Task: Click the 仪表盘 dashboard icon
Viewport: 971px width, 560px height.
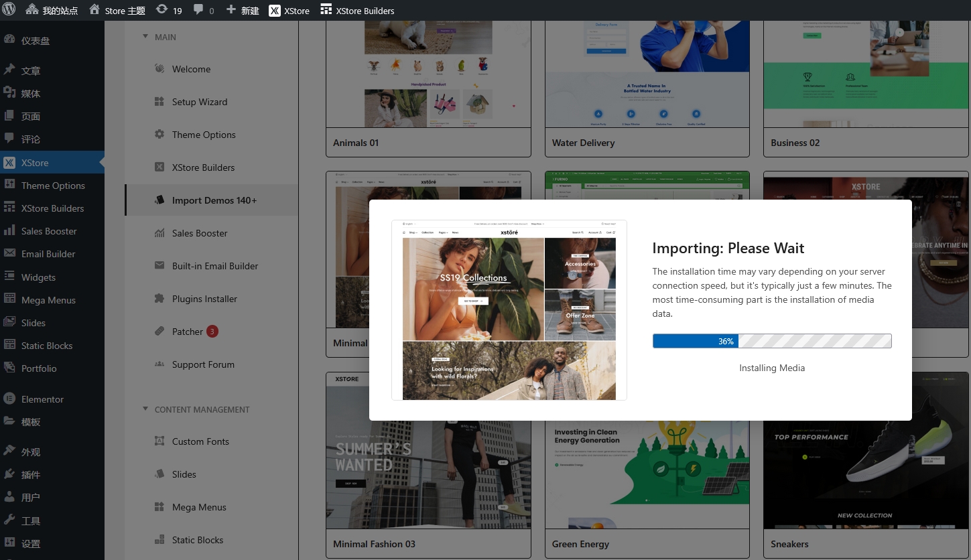Action: pos(9,40)
